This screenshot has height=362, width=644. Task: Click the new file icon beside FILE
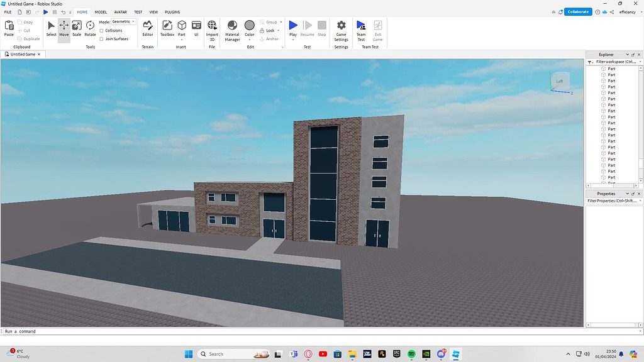click(x=19, y=12)
